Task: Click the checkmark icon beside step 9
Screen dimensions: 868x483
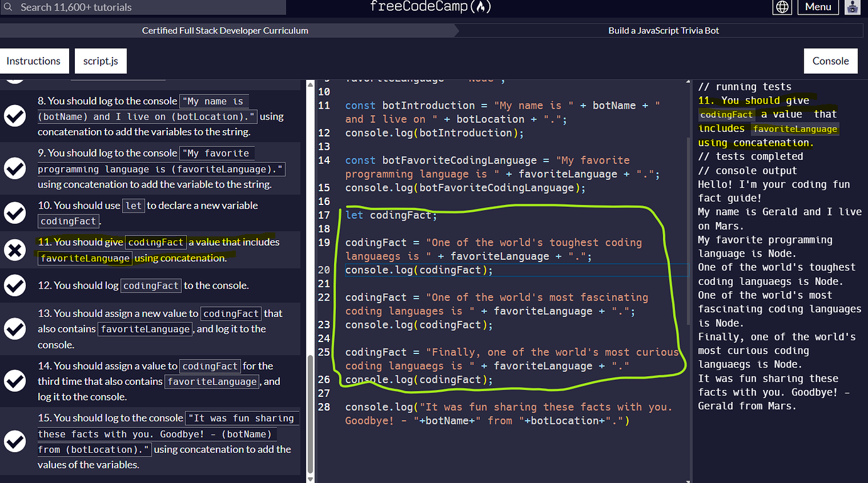Action: (15, 168)
